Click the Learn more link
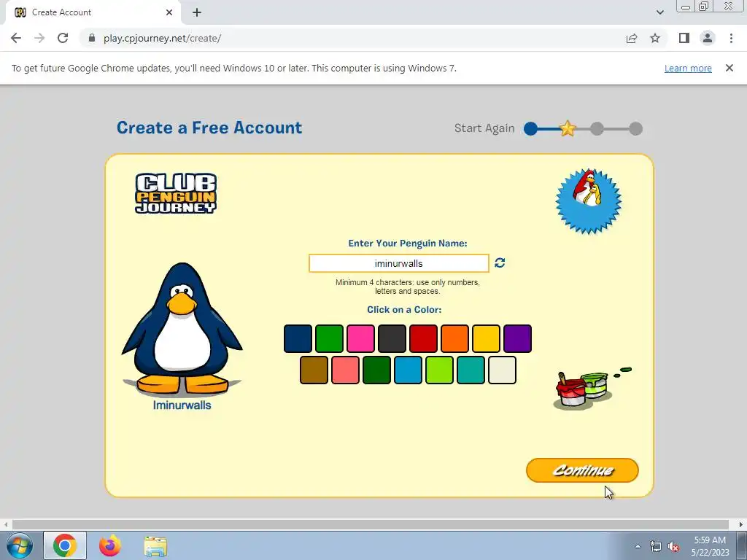Viewport: 747px width, 560px height. tap(688, 68)
